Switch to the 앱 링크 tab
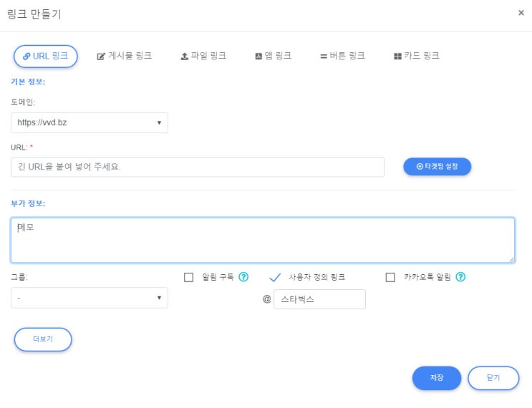 point(273,56)
